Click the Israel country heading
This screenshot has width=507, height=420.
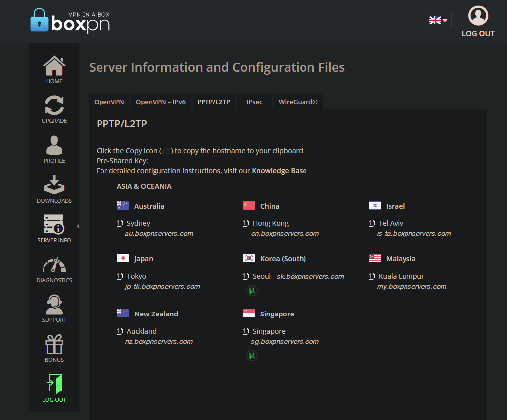coord(395,206)
